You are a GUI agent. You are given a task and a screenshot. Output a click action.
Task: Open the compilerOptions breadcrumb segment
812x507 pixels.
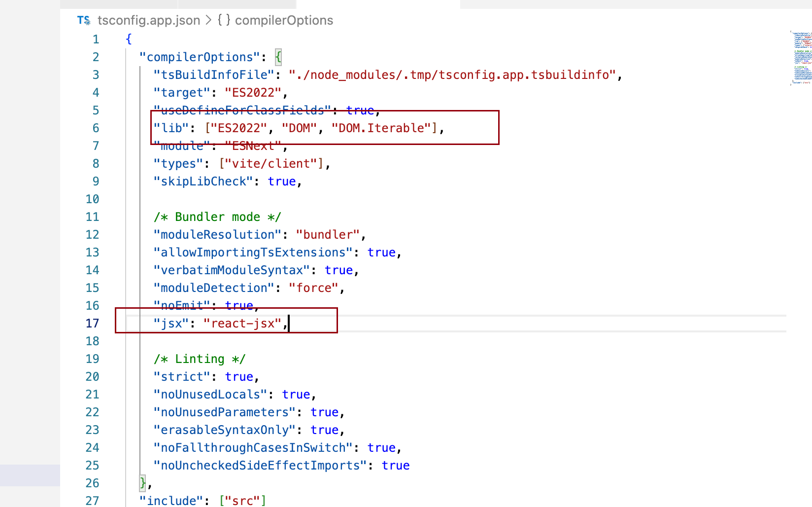284,20
